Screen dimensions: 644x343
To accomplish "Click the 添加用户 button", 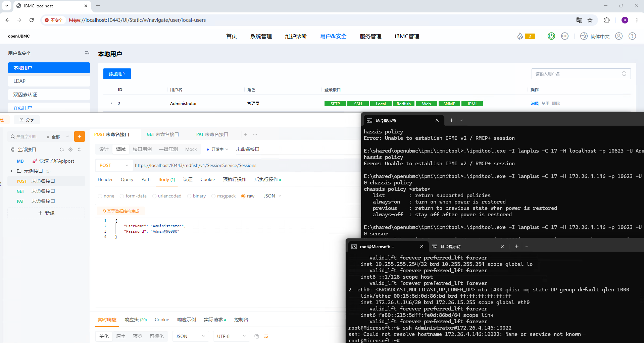I will click(117, 74).
